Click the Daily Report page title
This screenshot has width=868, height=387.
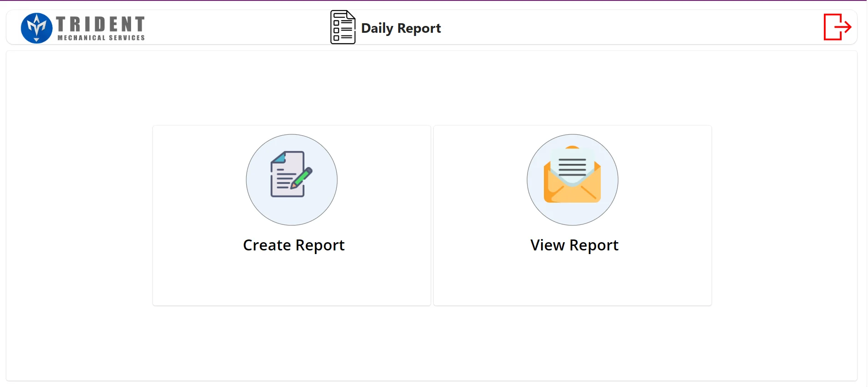pos(401,28)
